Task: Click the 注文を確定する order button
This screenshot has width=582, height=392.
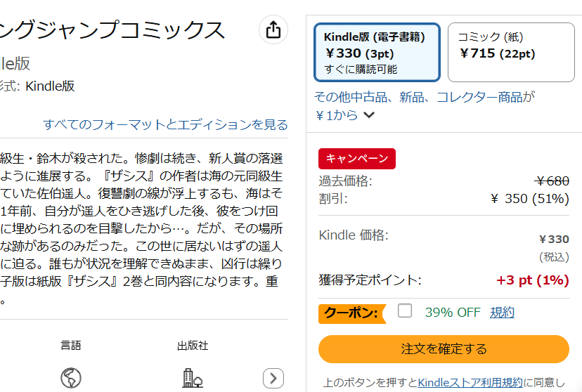Action: (444, 349)
